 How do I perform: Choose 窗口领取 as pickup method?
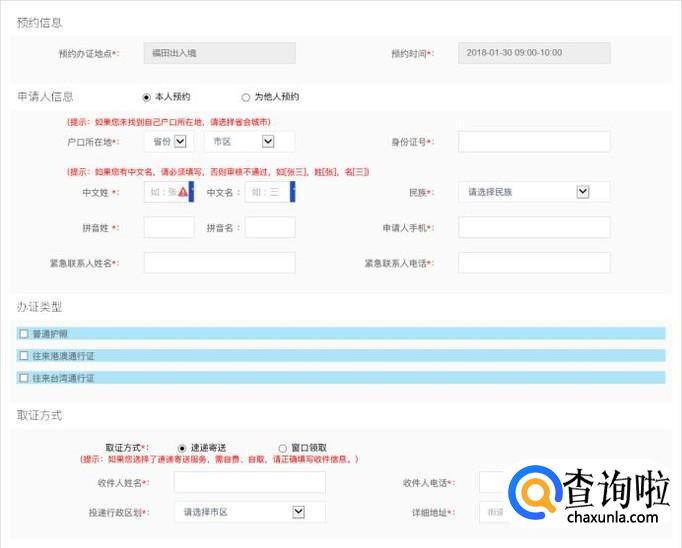click(x=282, y=448)
